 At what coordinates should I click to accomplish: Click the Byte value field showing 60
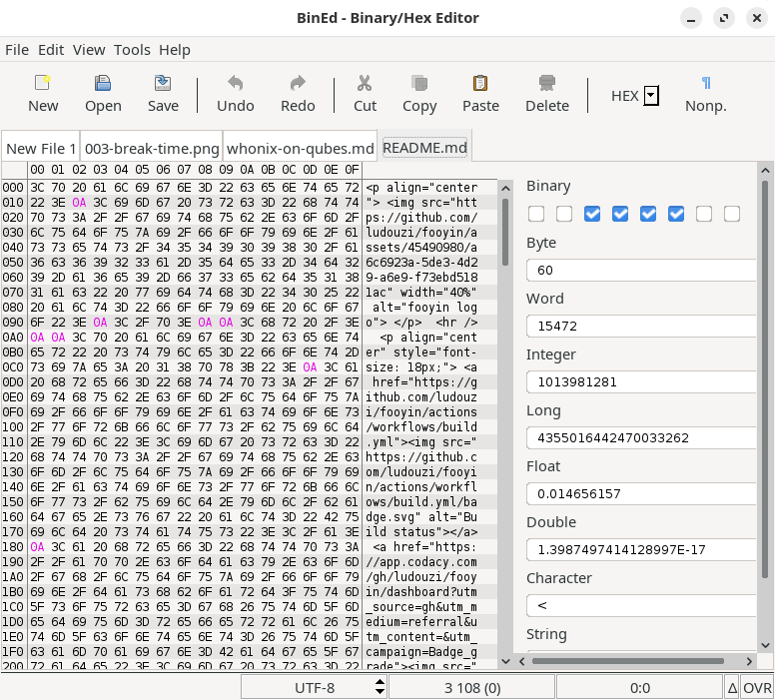coord(641,270)
